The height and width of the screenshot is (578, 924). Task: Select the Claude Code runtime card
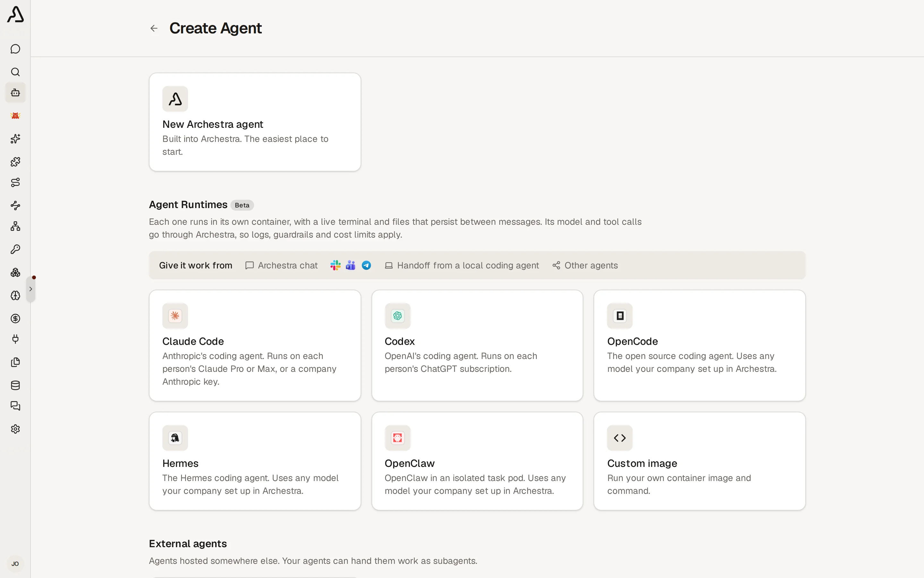pyautogui.click(x=255, y=345)
